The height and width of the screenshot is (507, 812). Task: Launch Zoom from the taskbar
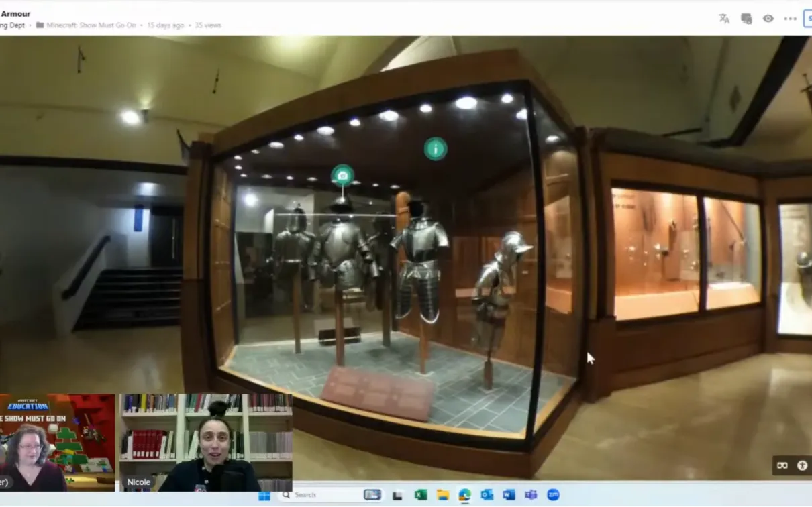point(554,495)
